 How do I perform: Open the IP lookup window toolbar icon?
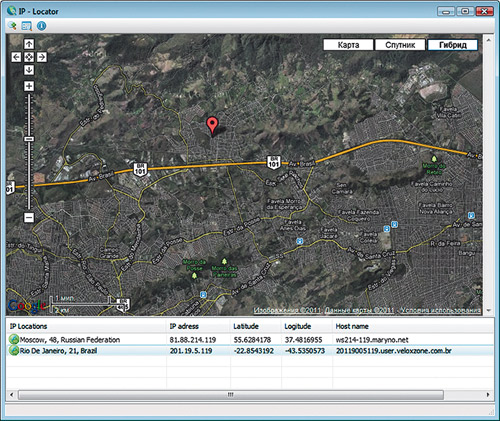pyautogui.click(x=27, y=26)
